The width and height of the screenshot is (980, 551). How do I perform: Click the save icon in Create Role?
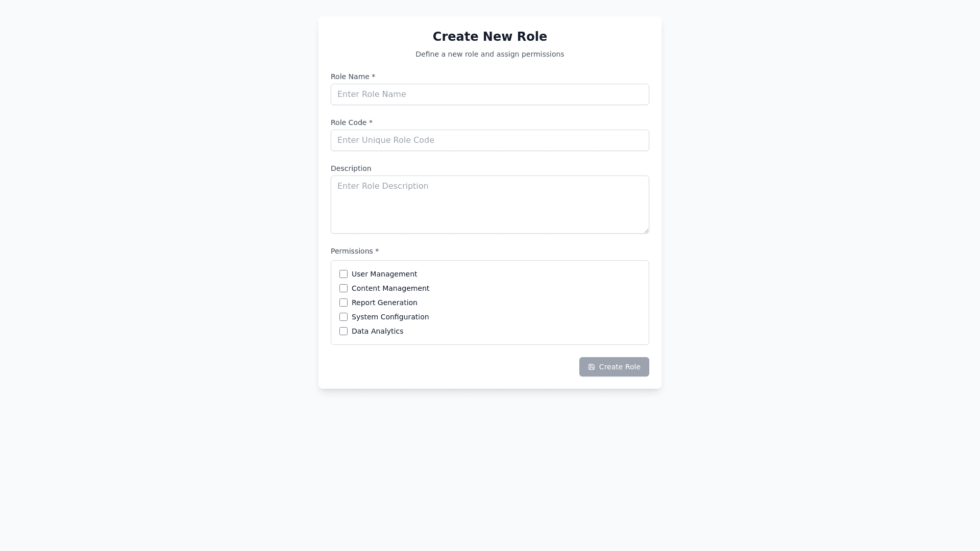(592, 367)
